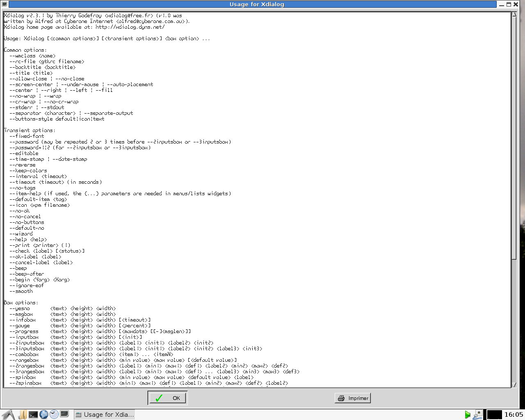Click the '--interval <timeout>' line
525x420 pixels.
pos(38,176)
